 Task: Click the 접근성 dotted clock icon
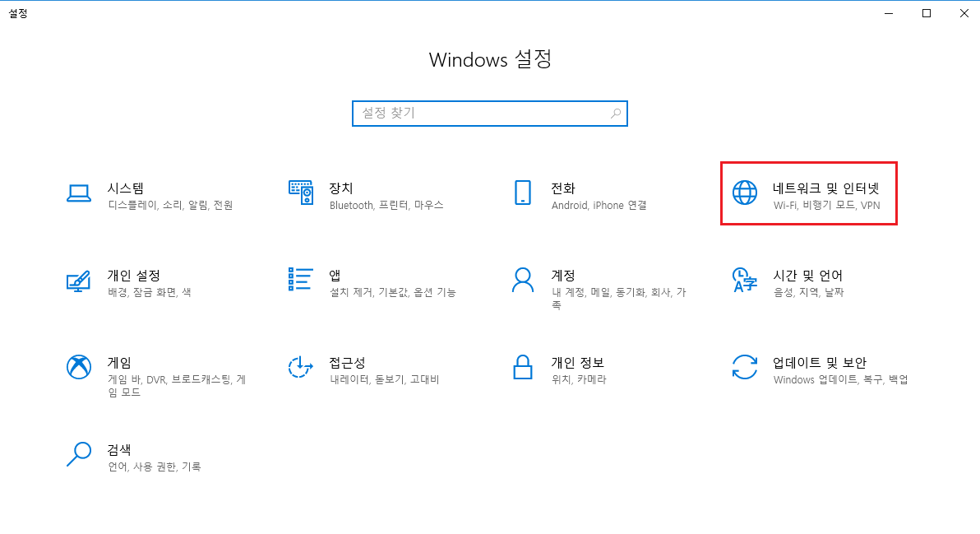301,367
